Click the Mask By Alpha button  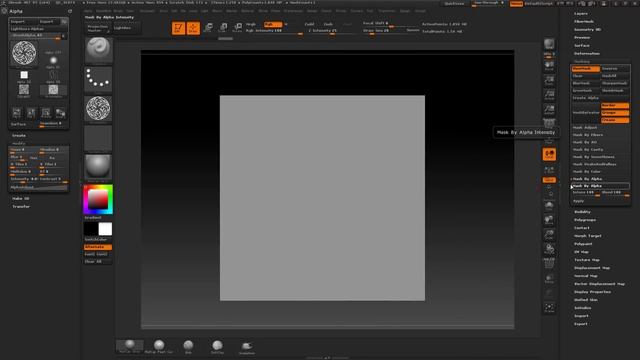click(600, 186)
